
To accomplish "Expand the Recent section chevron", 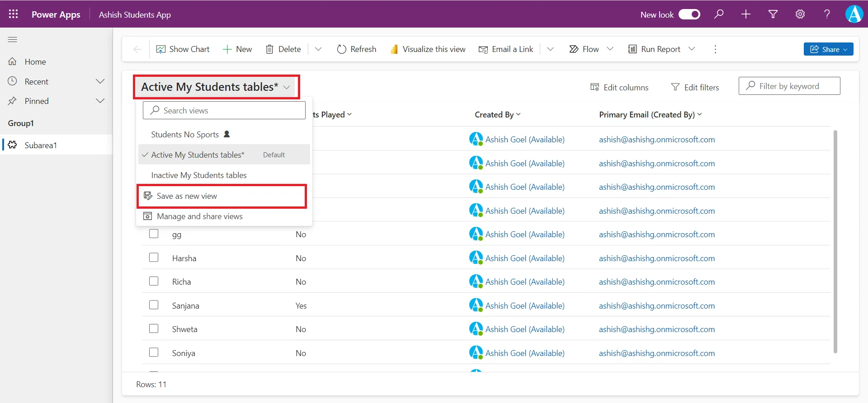I will coord(100,81).
